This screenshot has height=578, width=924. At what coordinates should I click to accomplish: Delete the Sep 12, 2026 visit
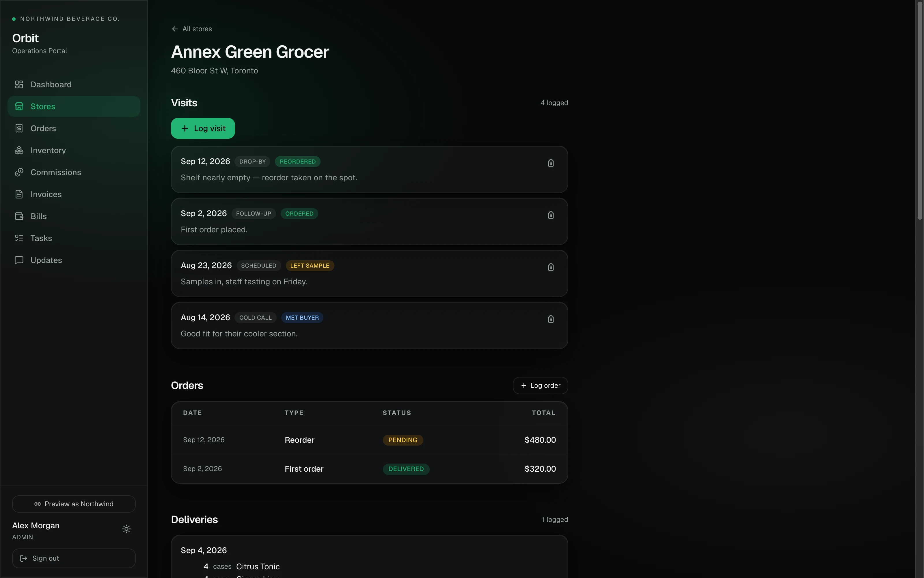click(x=551, y=163)
